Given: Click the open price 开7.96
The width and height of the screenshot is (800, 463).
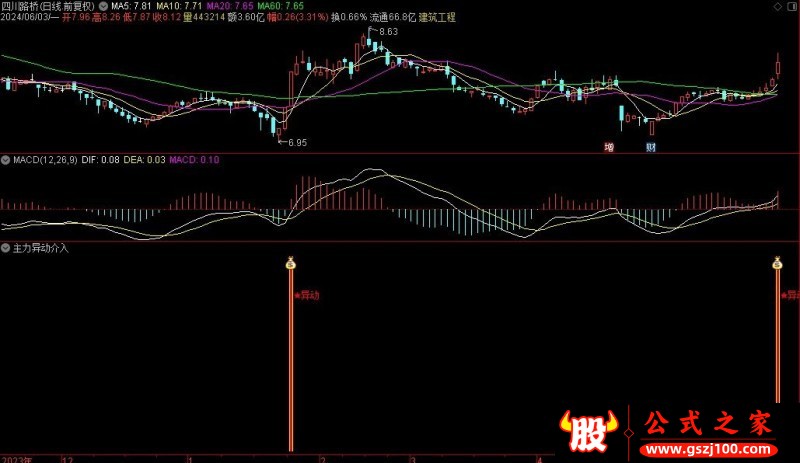Looking at the screenshot, I should pos(76,17).
